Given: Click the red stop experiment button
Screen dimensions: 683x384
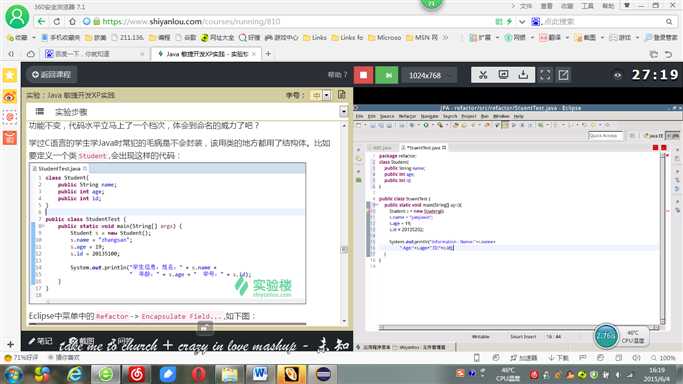Looking at the screenshot, I should point(363,75).
